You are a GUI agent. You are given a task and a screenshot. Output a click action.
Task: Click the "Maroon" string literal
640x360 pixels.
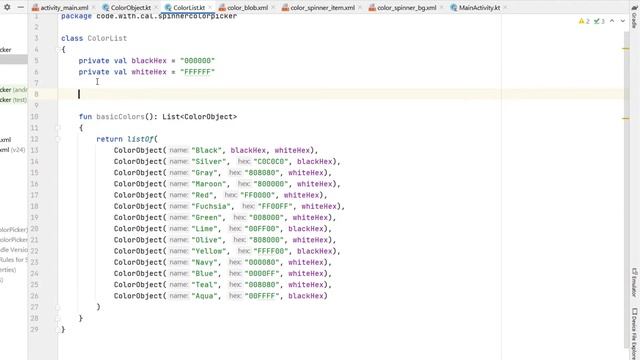(209, 184)
